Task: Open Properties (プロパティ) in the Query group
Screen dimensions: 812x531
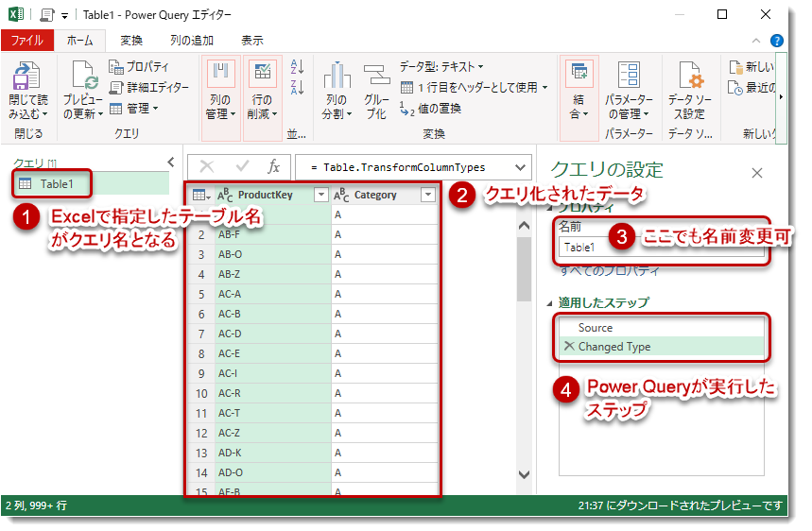Action: 139,67
